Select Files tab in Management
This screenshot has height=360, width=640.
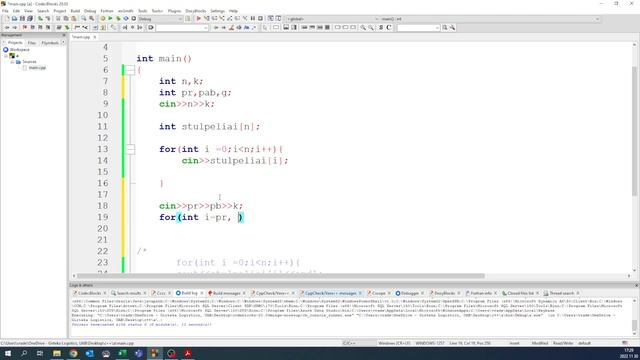pyautogui.click(x=31, y=42)
